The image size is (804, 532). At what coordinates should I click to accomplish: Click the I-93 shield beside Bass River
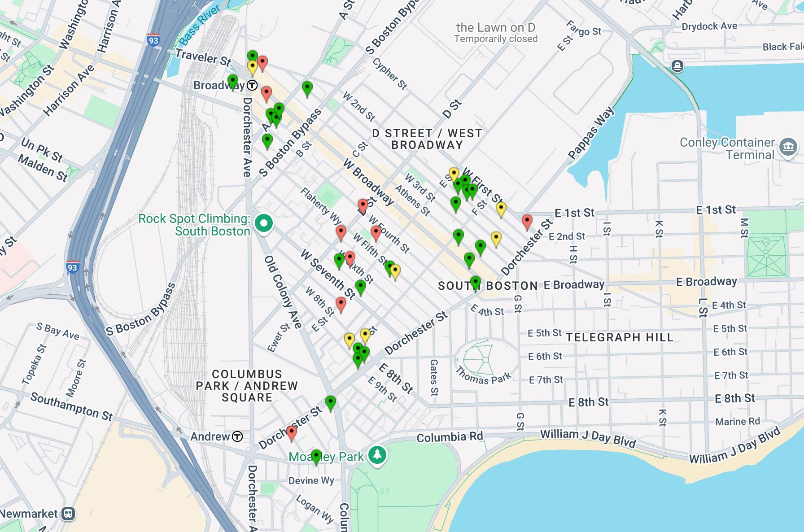click(153, 39)
